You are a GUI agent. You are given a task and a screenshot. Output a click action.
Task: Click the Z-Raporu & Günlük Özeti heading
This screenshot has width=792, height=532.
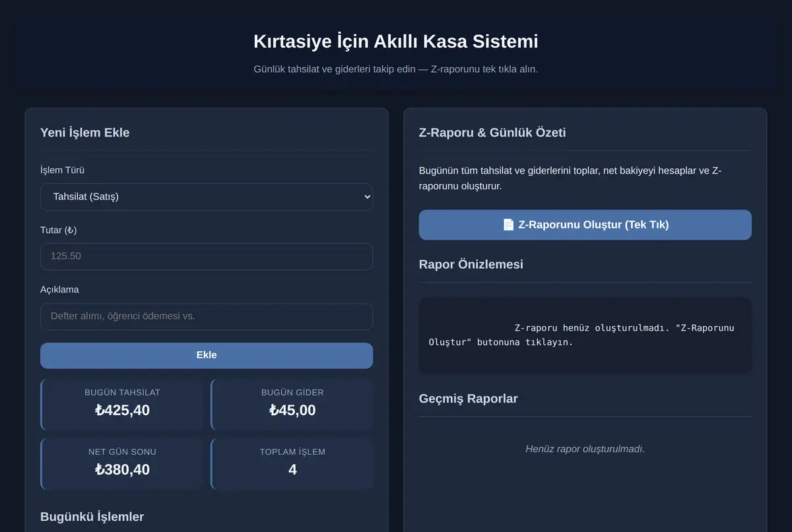coord(492,133)
